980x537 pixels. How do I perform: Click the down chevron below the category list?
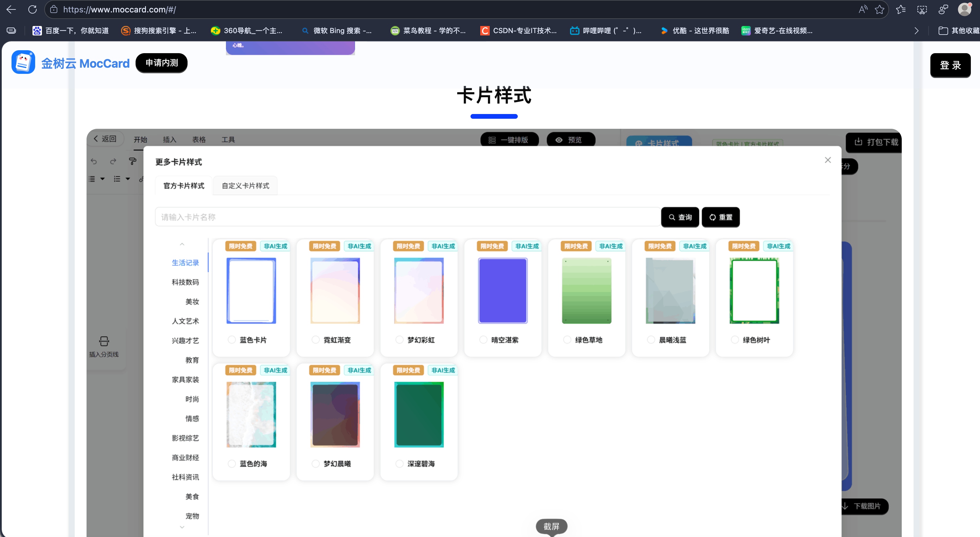(182, 527)
